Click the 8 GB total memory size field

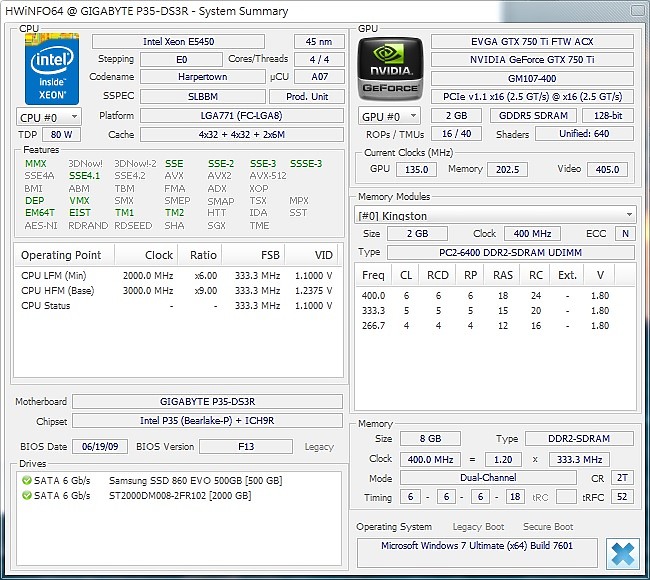[x=430, y=438]
